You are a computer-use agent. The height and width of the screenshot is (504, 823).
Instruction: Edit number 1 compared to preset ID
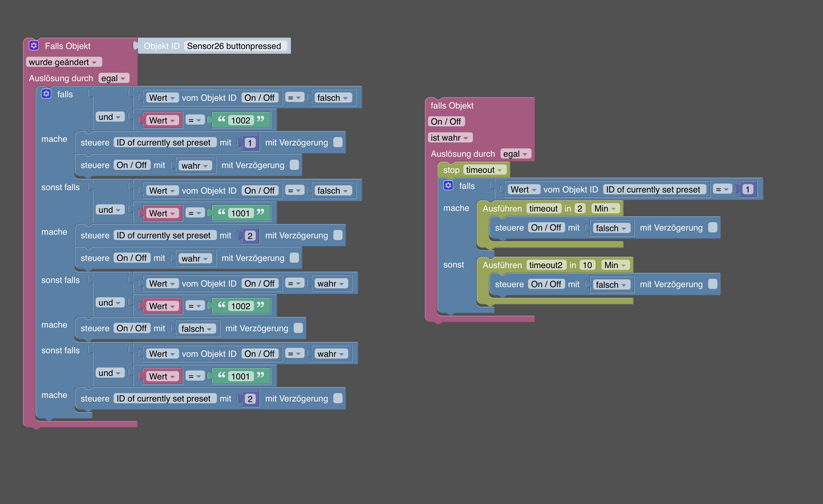(x=747, y=189)
